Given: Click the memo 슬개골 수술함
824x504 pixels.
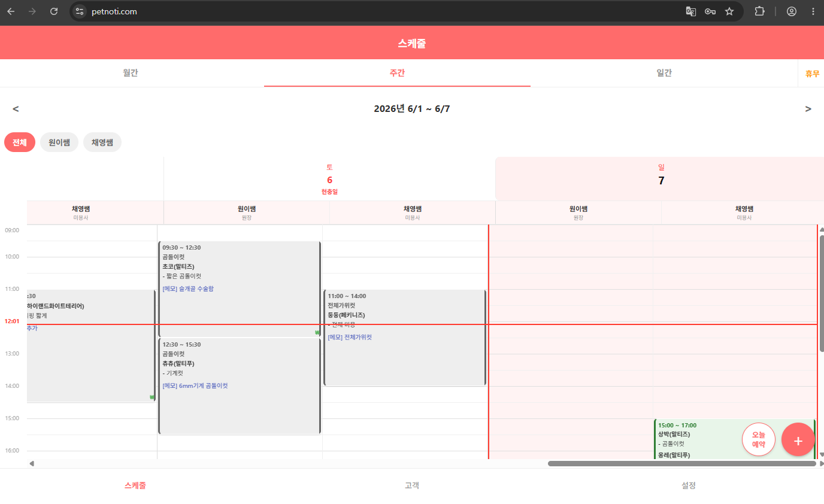Looking at the screenshot, I should [x=188, y=289].
